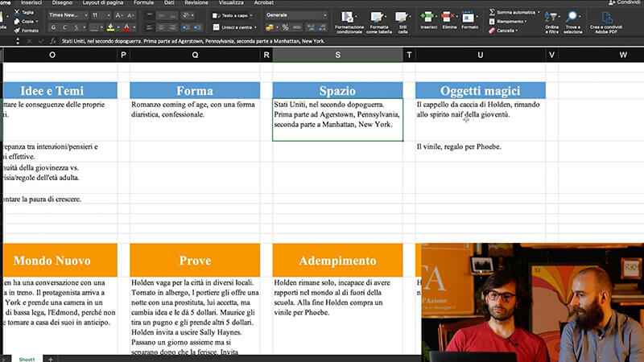This screenshot has height=362, width=644.
Task: Click the Condividi share button
Action: pos(625,2)
